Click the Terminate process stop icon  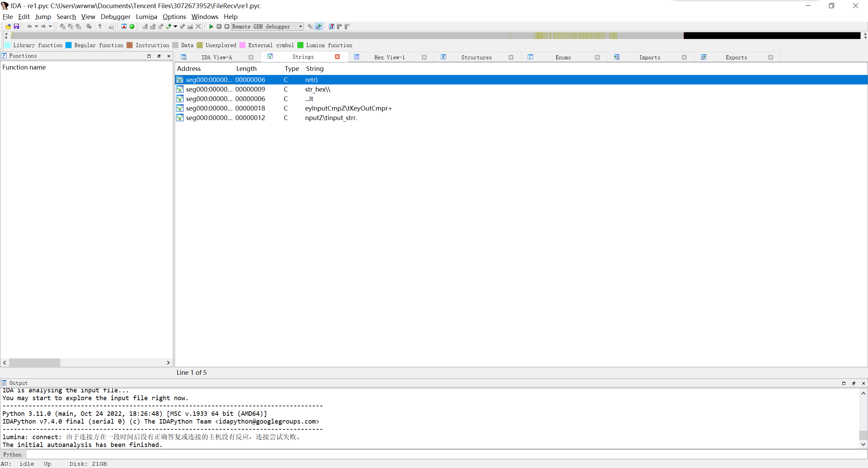click(227, 26)
